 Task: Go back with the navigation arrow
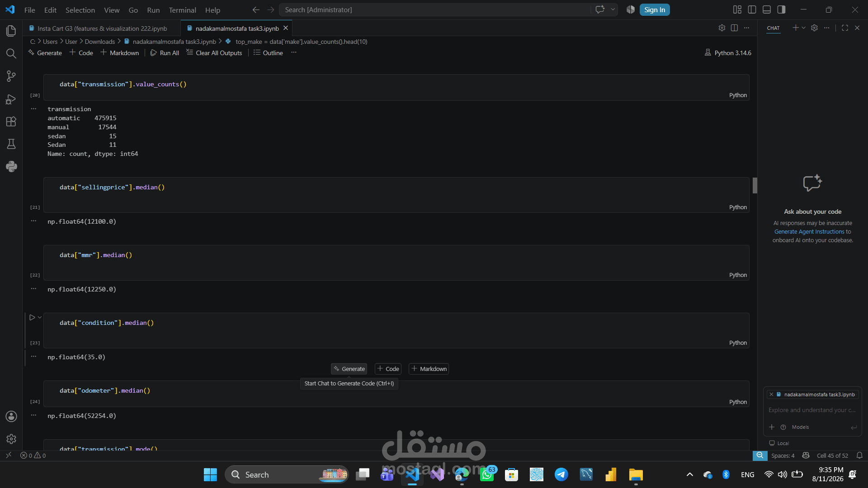tap(256, 10)
